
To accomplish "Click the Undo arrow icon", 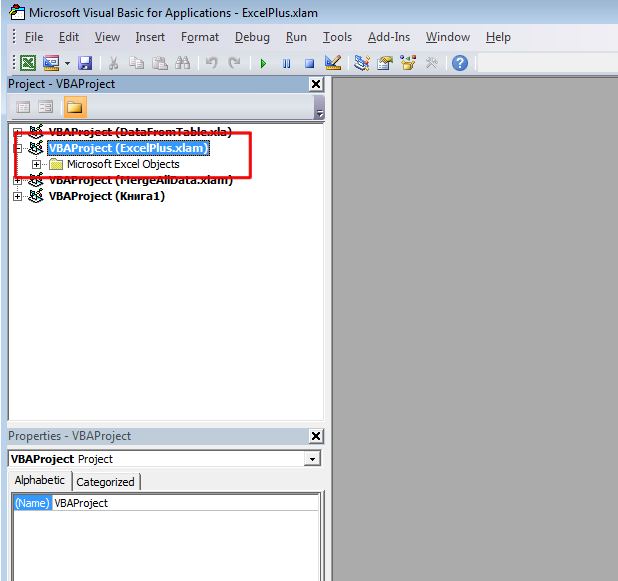I will [x=212, y=63].
